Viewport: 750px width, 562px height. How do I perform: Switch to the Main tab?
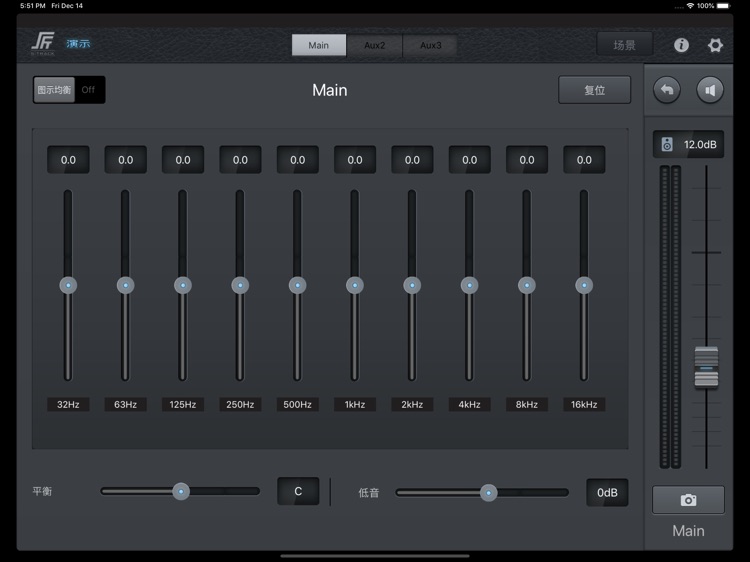pos(319,45)
